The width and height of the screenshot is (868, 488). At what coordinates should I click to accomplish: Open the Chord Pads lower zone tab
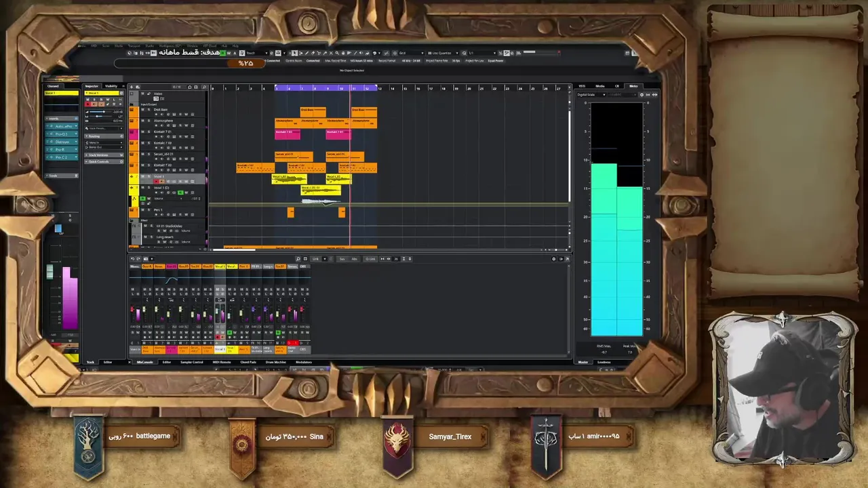point(248,362)
